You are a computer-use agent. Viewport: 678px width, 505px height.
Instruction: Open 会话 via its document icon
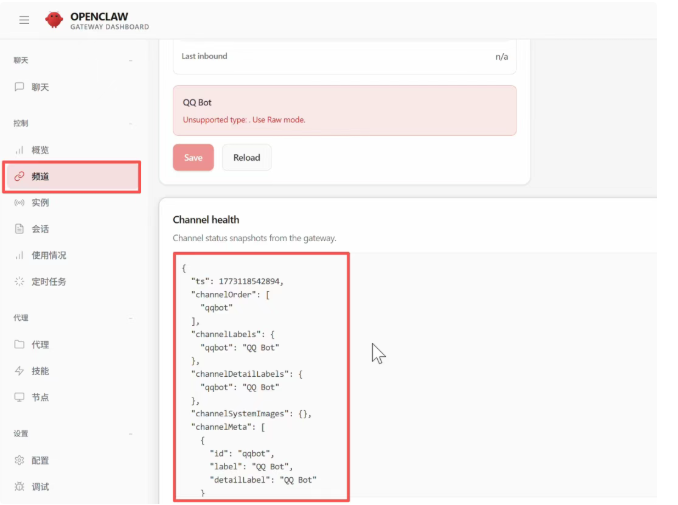point(19,229)
